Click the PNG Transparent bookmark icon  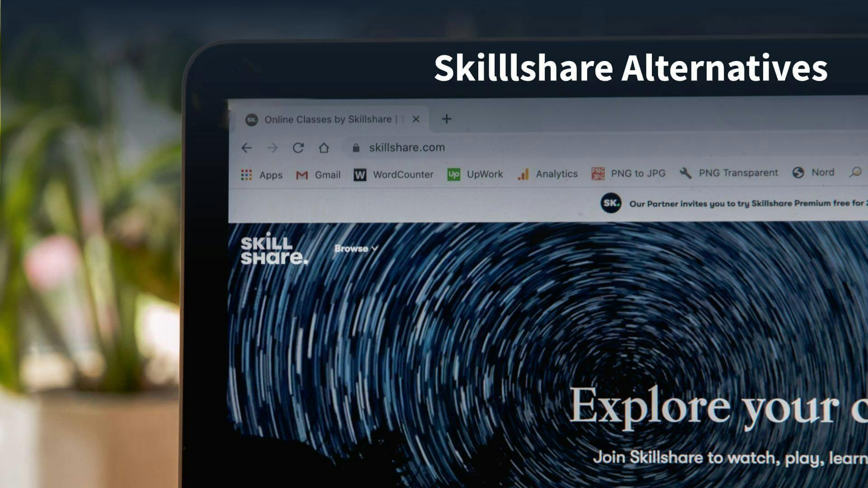click(684, 173)
